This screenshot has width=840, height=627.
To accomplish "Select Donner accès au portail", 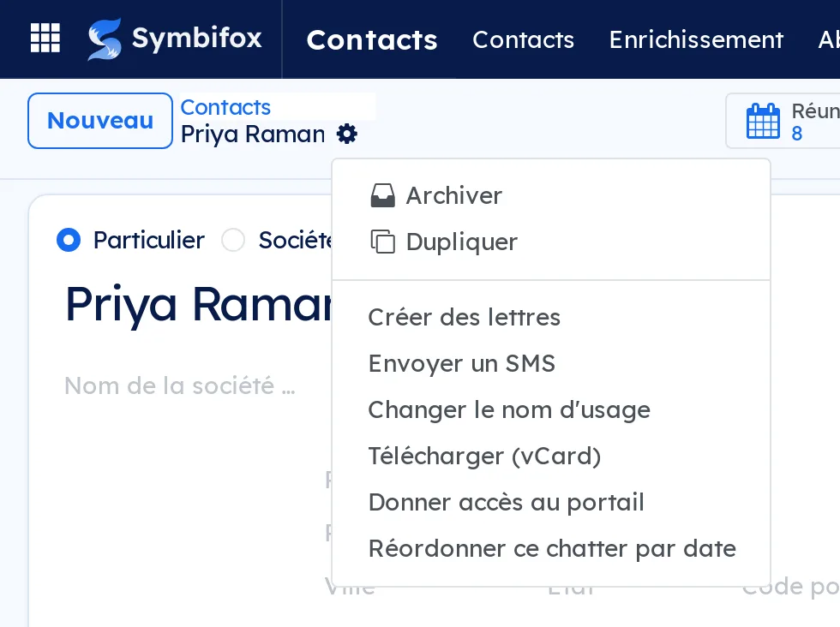I will 551,502.
